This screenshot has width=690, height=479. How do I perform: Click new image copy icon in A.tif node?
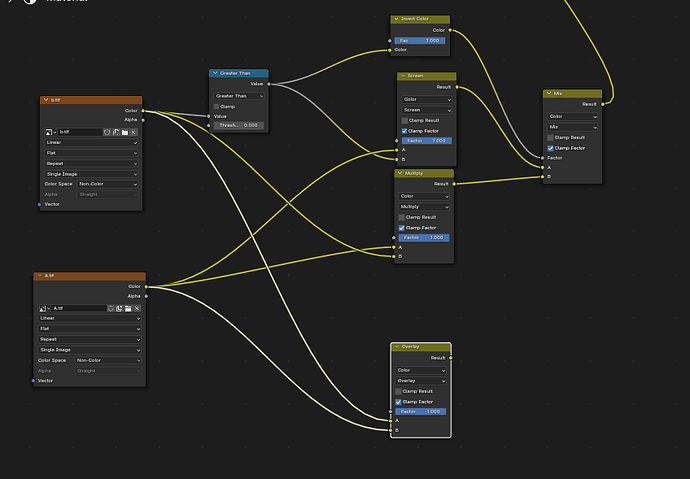click(119, 308)
